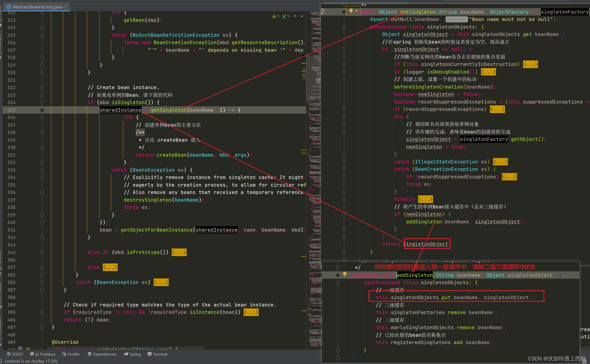Open the Problems tool window
The height and width of the screenshot is (364, 590).
[43, 354]
